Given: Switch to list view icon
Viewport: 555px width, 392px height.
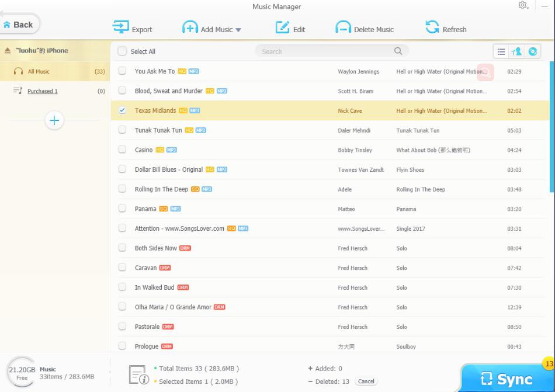Looking at the screenshot, I should (501, 52).
